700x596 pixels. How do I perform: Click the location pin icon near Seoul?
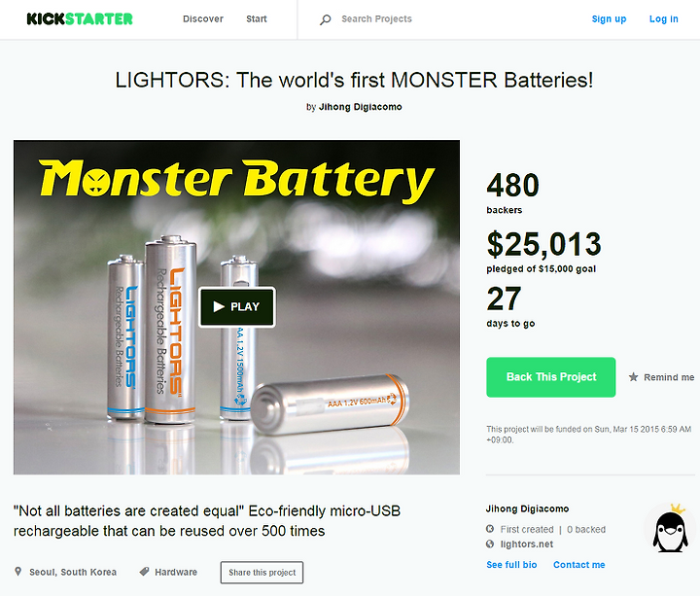click(17, 572)
